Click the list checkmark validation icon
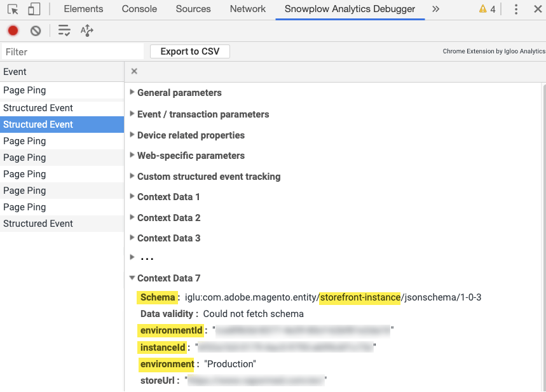The height and width of the screenshot is (392, 546). [64, 30]
